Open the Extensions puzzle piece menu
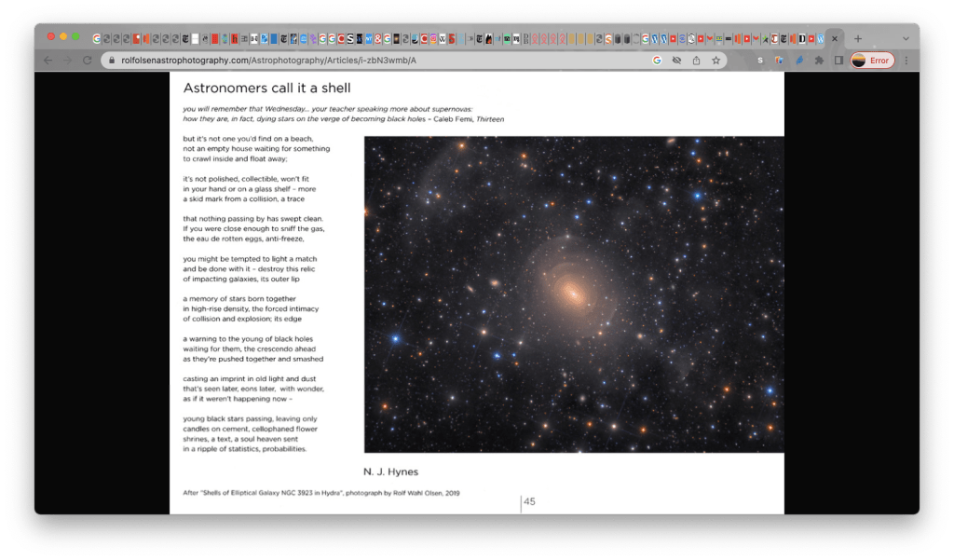The width and height of the screenshot is (954, 560). tap(819, 61)
